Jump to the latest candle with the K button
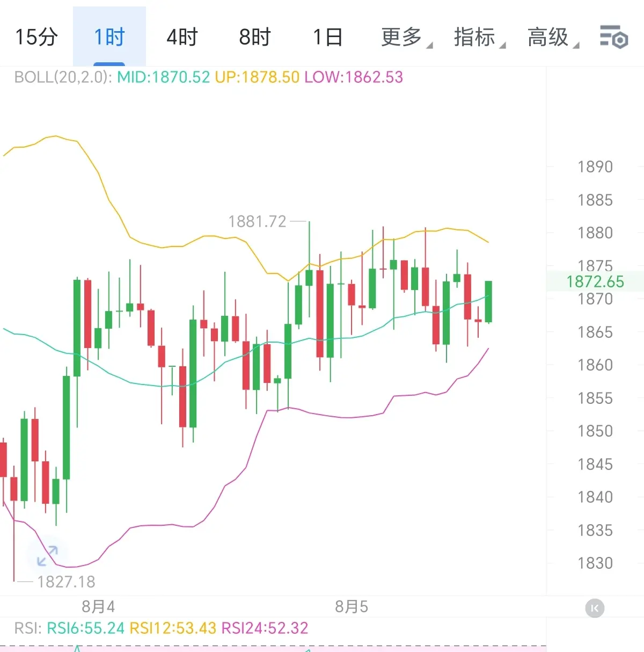 595,608
